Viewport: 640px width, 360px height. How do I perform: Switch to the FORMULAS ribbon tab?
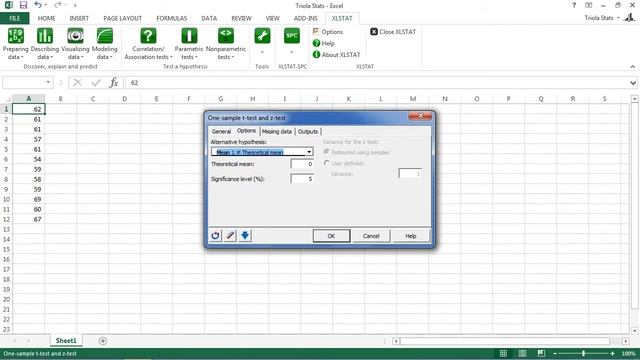coord(171,18)
